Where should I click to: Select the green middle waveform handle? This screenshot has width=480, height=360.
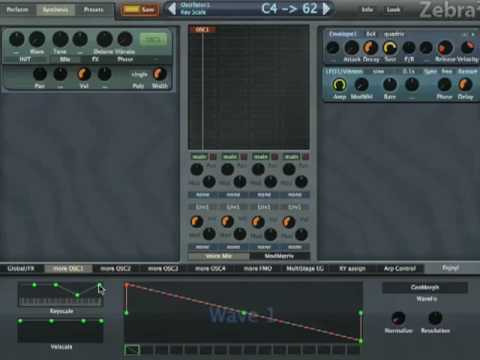244,313
